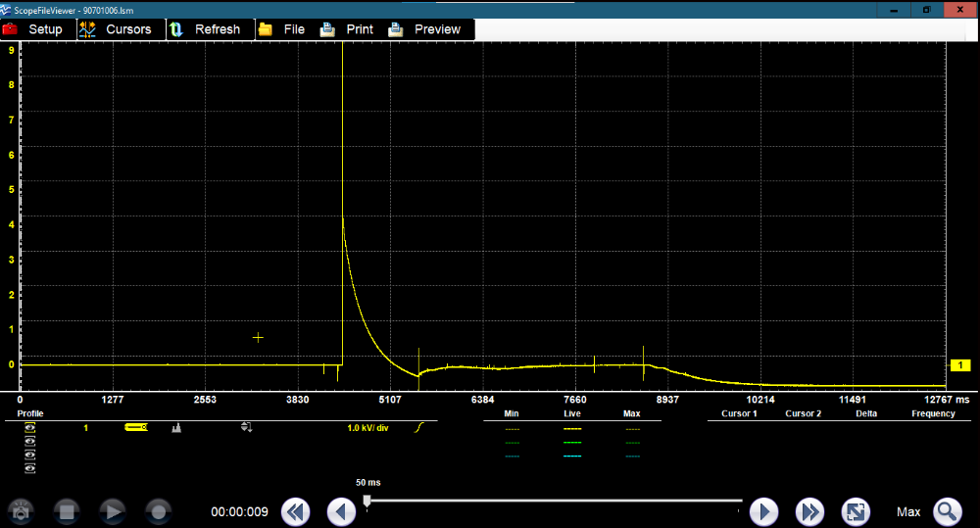Click the Record circle button

pos(159,511)
